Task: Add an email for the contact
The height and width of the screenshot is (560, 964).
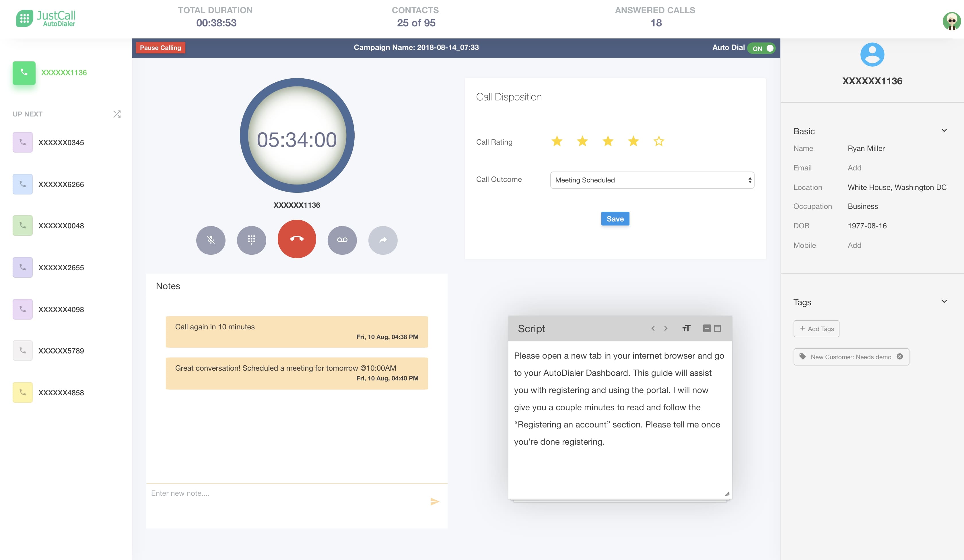Action: [x=854, y=168]
